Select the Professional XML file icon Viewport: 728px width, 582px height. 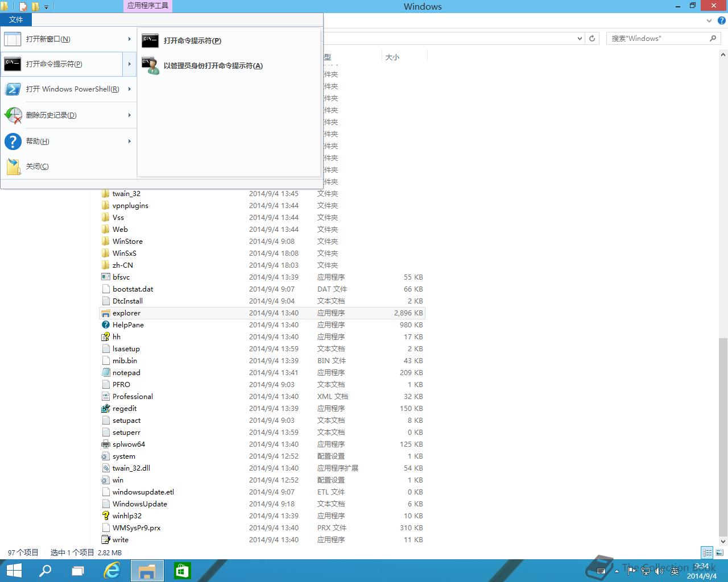tap(105, 397)
